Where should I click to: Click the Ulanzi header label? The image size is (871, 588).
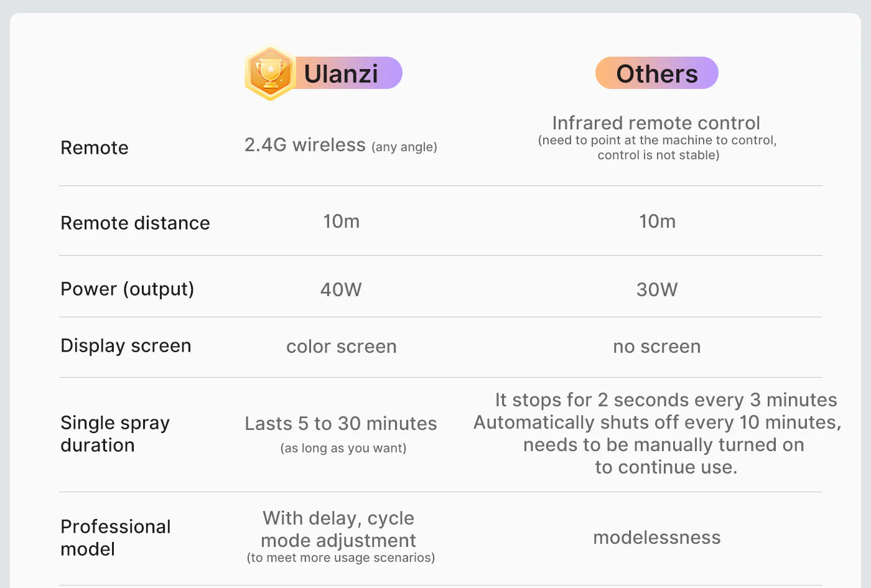(x=341, y=73)
